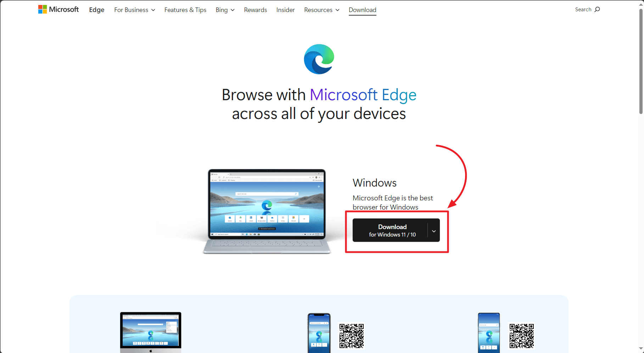Click the QR code beside first phone

[352, 336]
